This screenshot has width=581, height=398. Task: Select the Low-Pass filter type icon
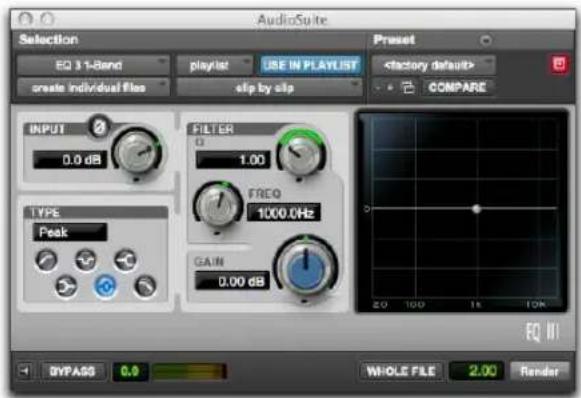145,286
